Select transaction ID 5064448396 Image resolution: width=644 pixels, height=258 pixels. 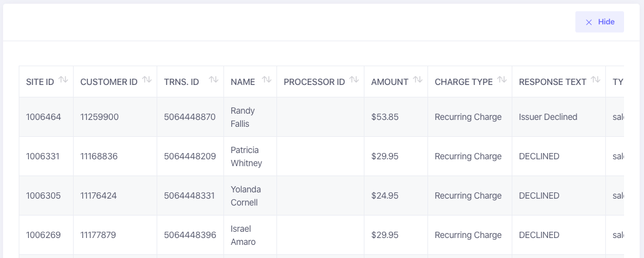(190, 236)
